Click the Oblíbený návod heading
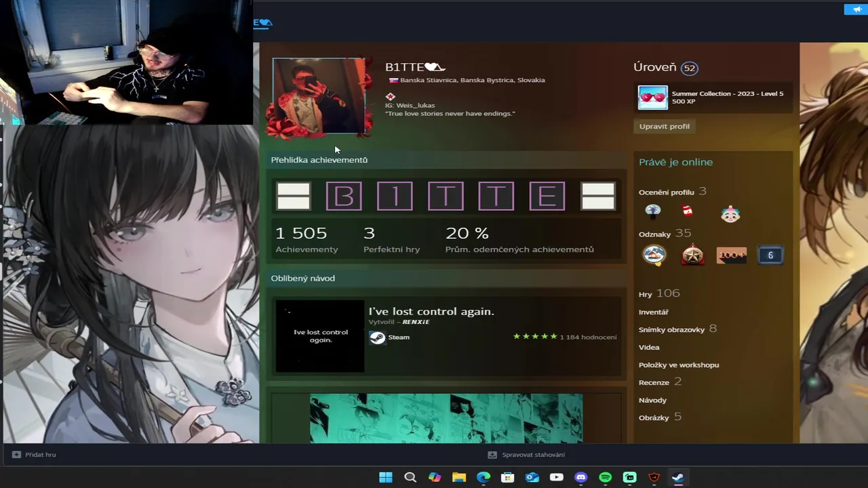868x488 pixels. pyautogui.click(x=303, y=278)
